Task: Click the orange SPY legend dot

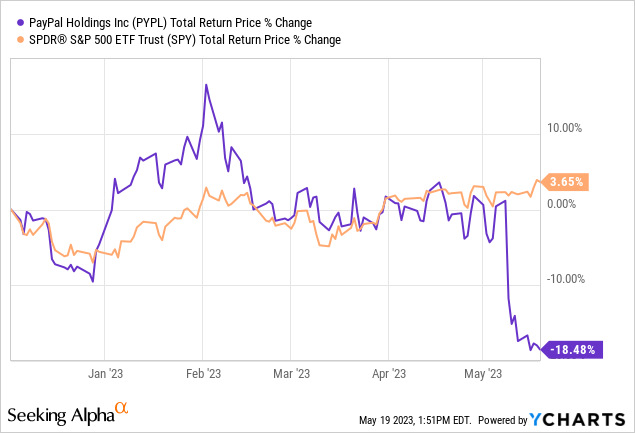Action: coord(11,40)
